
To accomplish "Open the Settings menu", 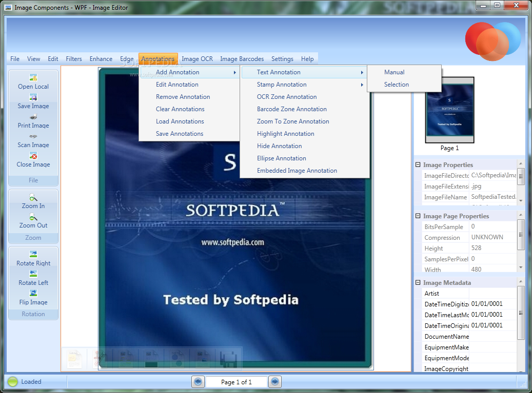I will [x=282, y=59].
